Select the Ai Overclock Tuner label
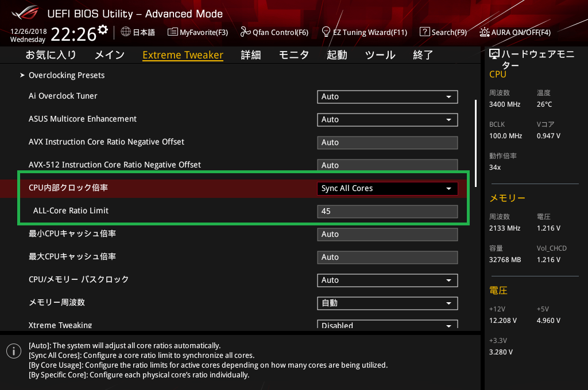The width and height of the screenshot is (588, 390). click(x=63, y=96)
